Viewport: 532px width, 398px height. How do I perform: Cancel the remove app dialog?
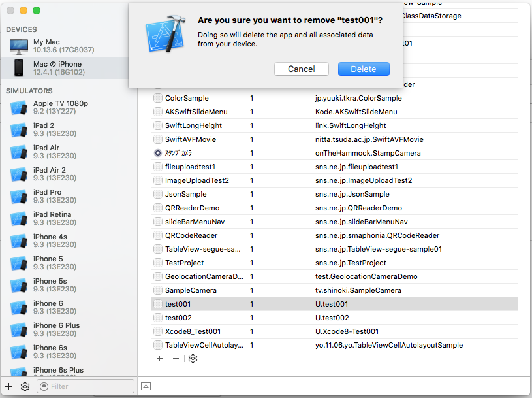click(302, 69)
